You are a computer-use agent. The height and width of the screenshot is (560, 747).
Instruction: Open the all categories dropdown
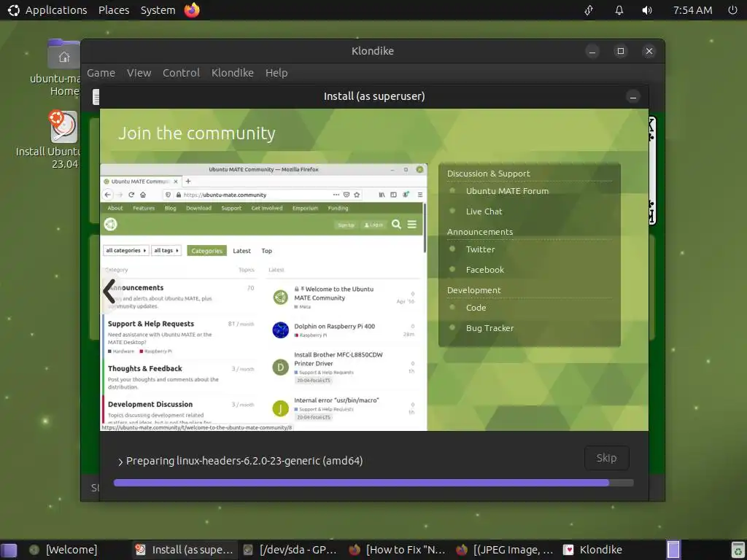(x=125, y=251)
